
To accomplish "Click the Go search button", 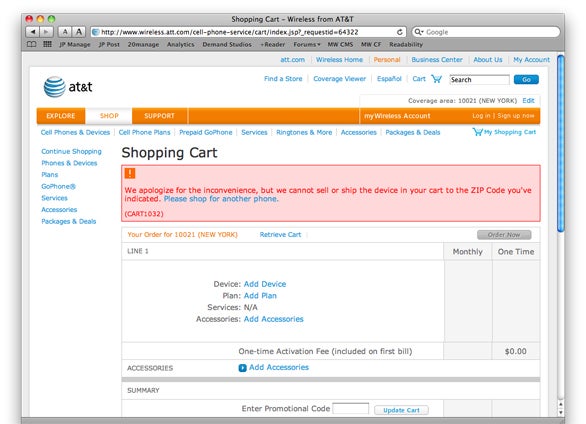I will (526, 80).
